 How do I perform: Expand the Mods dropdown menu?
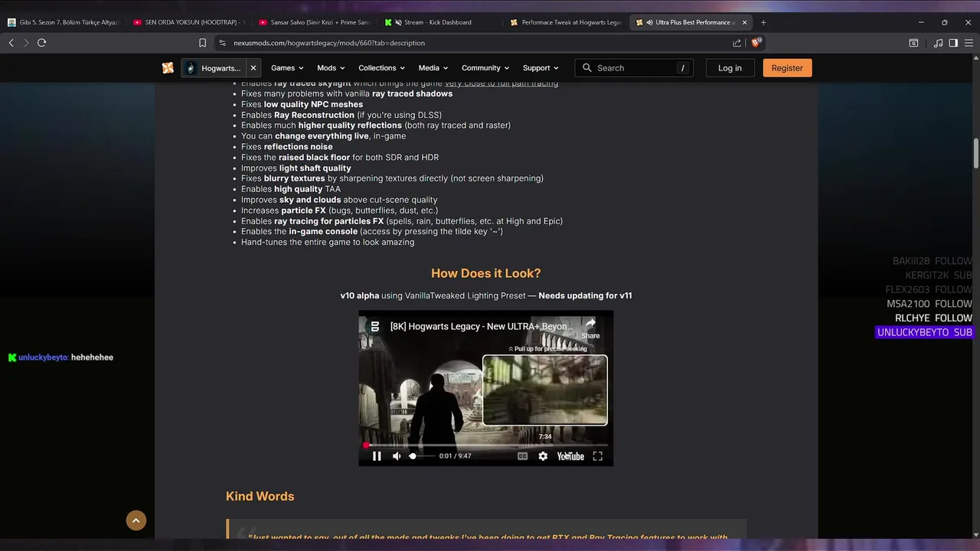tap(331, 68)
